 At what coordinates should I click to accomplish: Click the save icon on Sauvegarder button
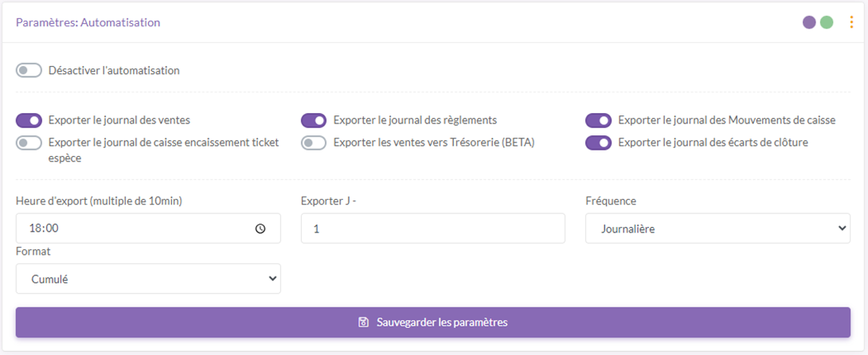364,322
